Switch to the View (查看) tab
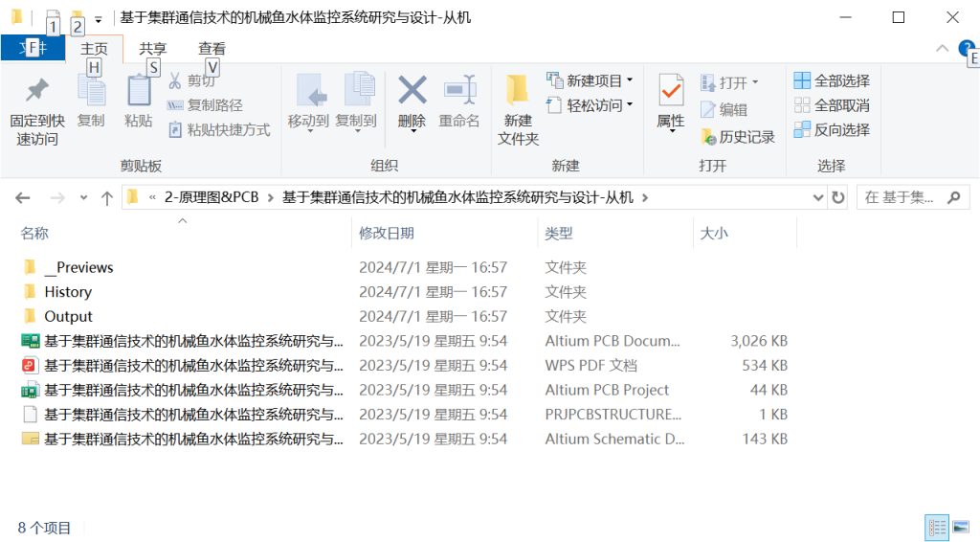 [x=212, y=48]
